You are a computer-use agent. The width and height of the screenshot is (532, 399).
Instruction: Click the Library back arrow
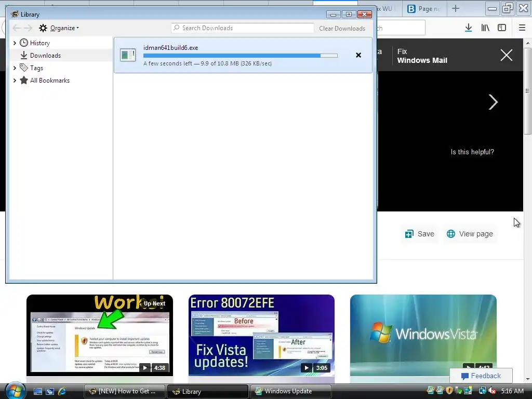pyautogui.click(x=17, y=28)
